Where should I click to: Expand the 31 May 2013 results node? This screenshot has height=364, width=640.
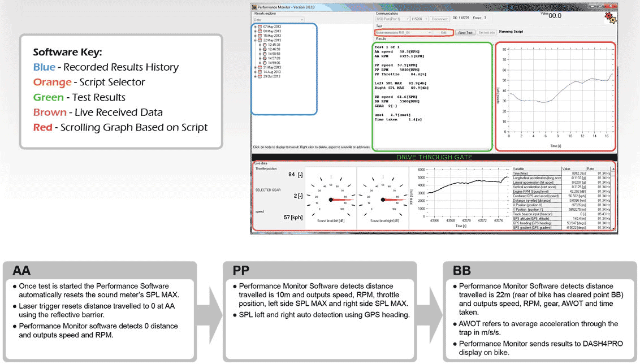pos(256,67)
